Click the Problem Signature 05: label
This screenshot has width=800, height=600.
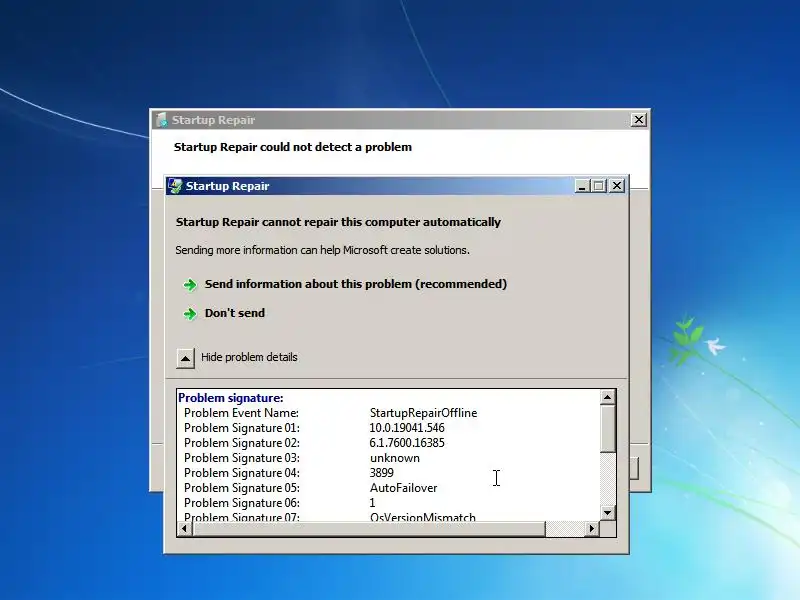(x=242, y=488)
